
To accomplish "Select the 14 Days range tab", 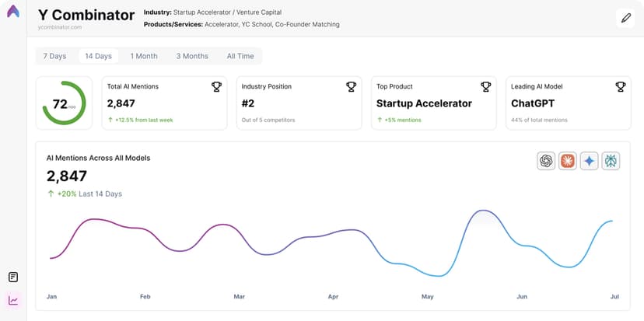I will (x=99, y=56).
